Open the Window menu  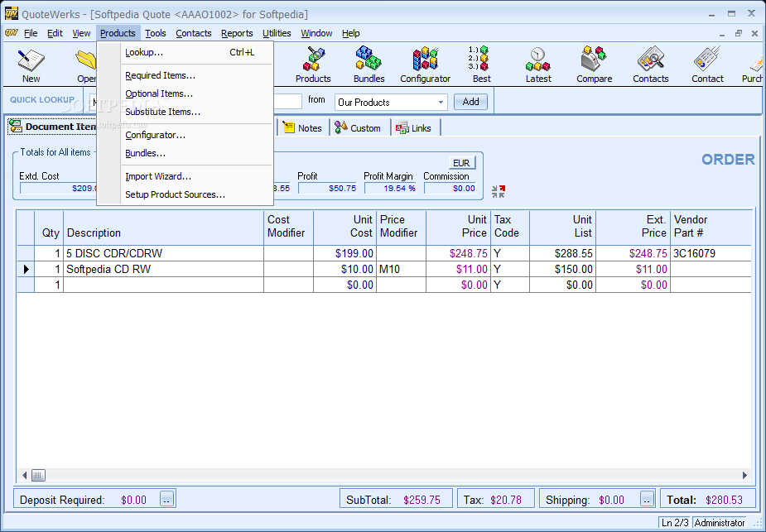[x=316, y=33]
